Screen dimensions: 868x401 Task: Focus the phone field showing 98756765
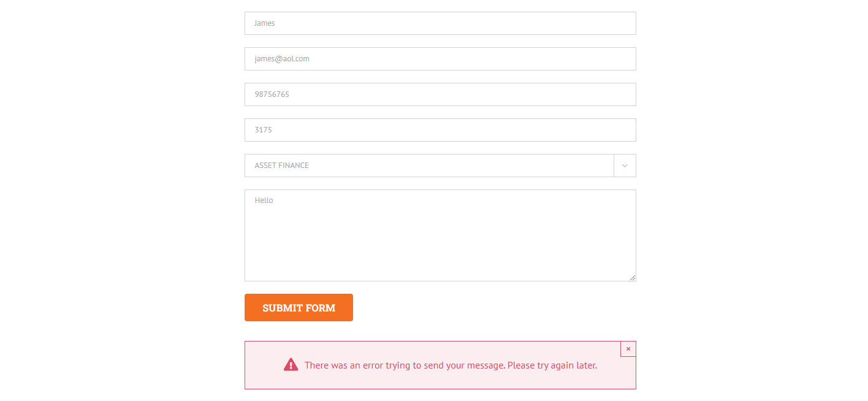[x=440, y=94]
